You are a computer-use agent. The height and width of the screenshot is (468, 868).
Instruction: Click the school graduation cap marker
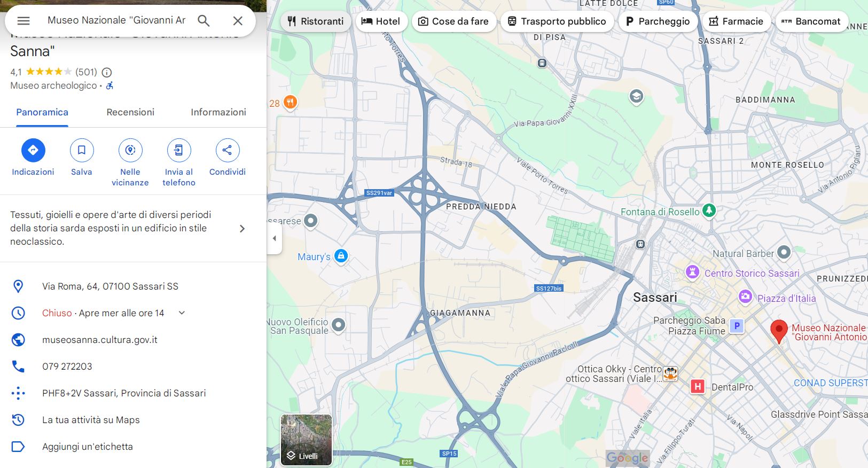(x=636, y=96)
